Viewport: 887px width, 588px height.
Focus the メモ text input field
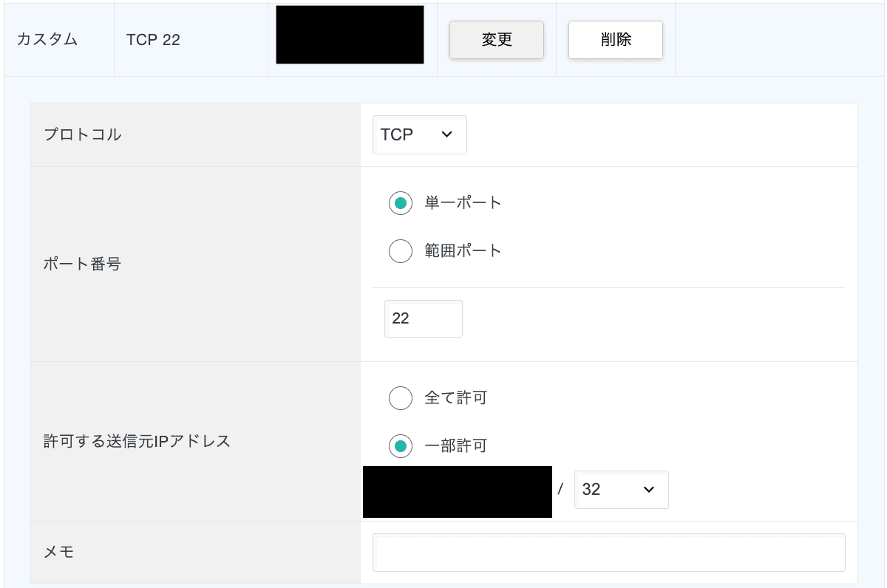pyautogui.click(x=608, y=553)
